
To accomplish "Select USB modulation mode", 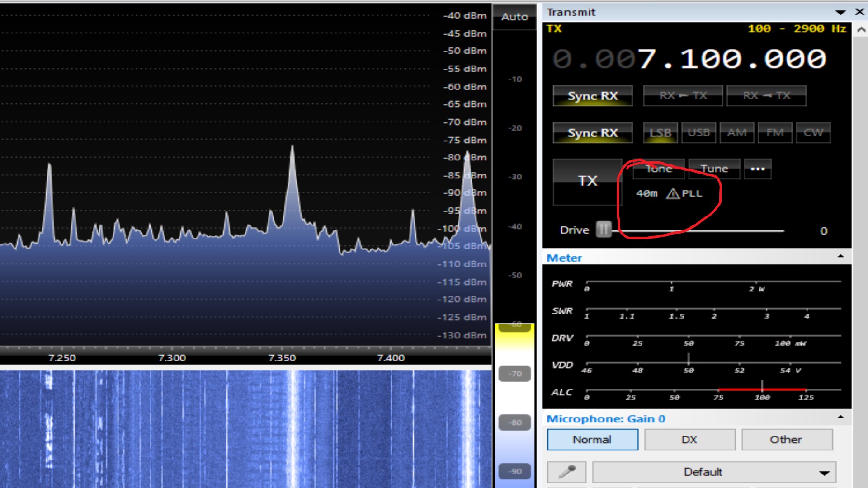I will [697, 132].
